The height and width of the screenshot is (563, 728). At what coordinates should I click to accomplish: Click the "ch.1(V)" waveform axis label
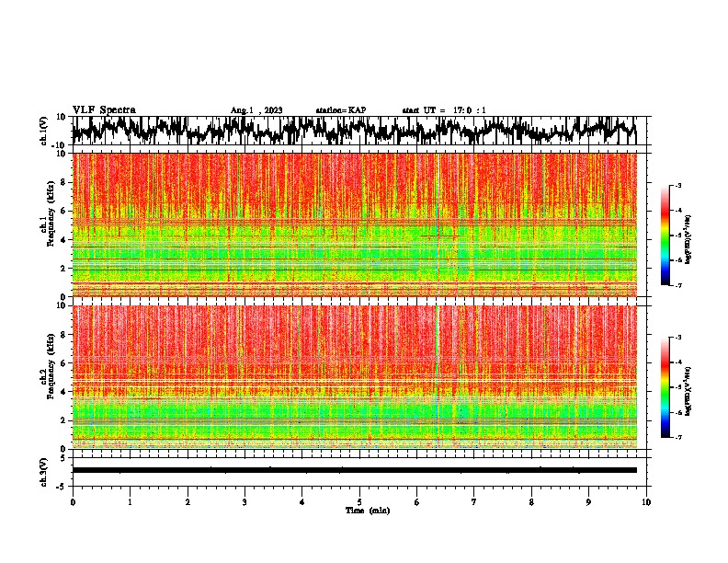pos(44,131)
